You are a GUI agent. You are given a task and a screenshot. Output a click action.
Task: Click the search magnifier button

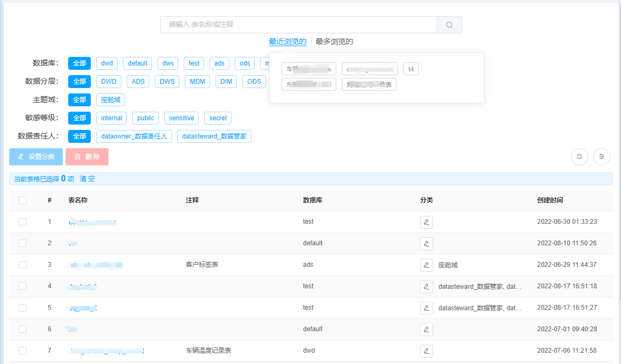coord(449,25)
